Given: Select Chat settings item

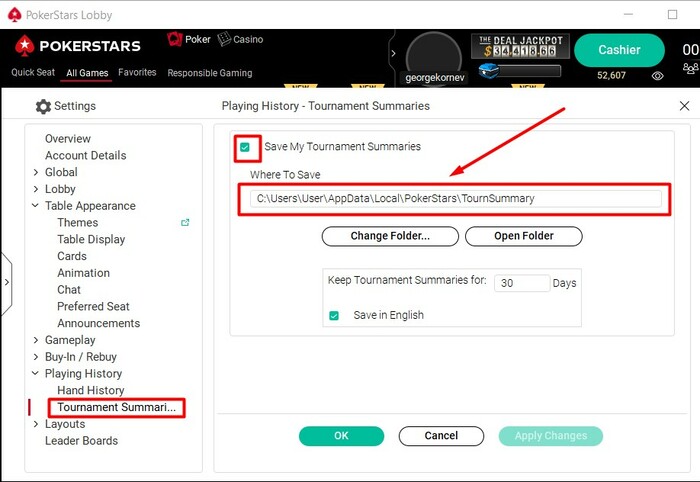Looking at the screenshot, I should click(69, 290).
